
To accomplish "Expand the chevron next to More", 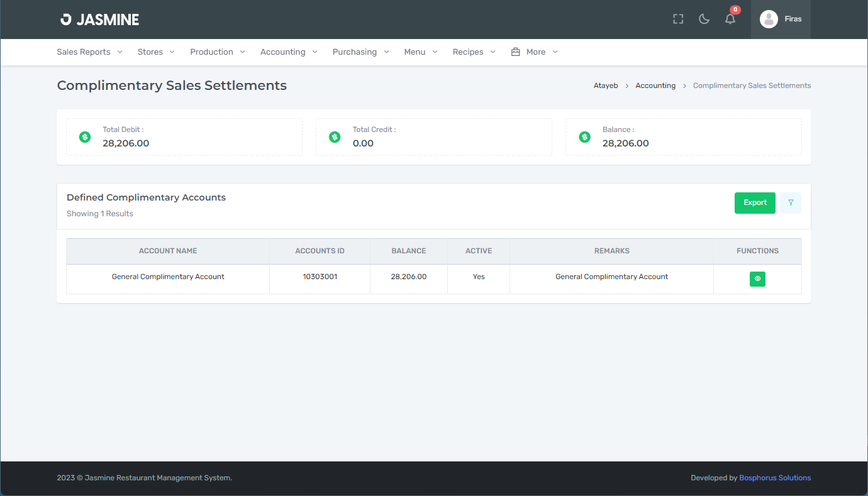I will point(555,52).
